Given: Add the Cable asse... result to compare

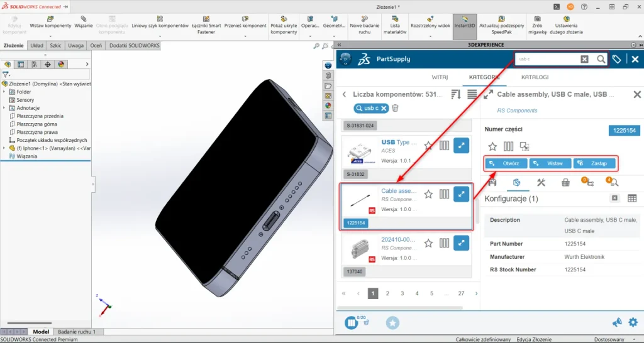Looking at the screenshot, I should point(445,194).
